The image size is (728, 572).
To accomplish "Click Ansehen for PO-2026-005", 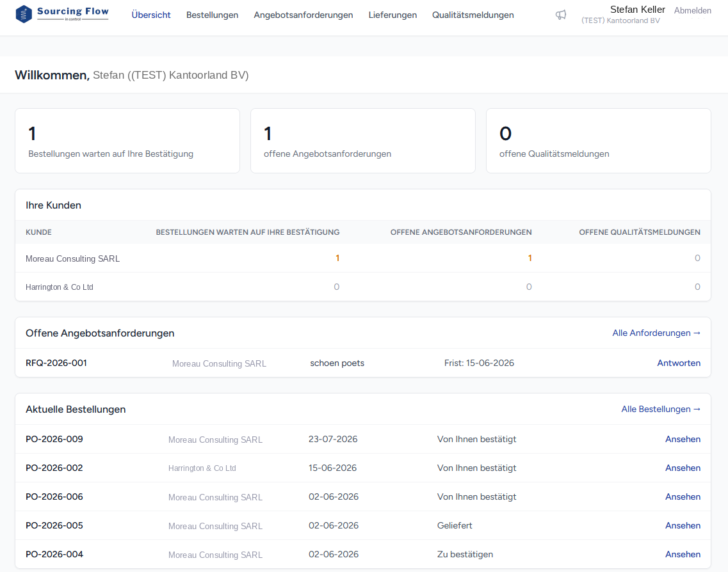I will pyautogui.click(x=683, y=525).
